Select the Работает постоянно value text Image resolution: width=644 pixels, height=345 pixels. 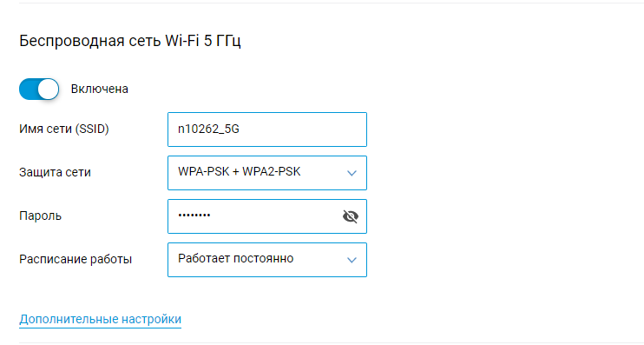[236, 259]
